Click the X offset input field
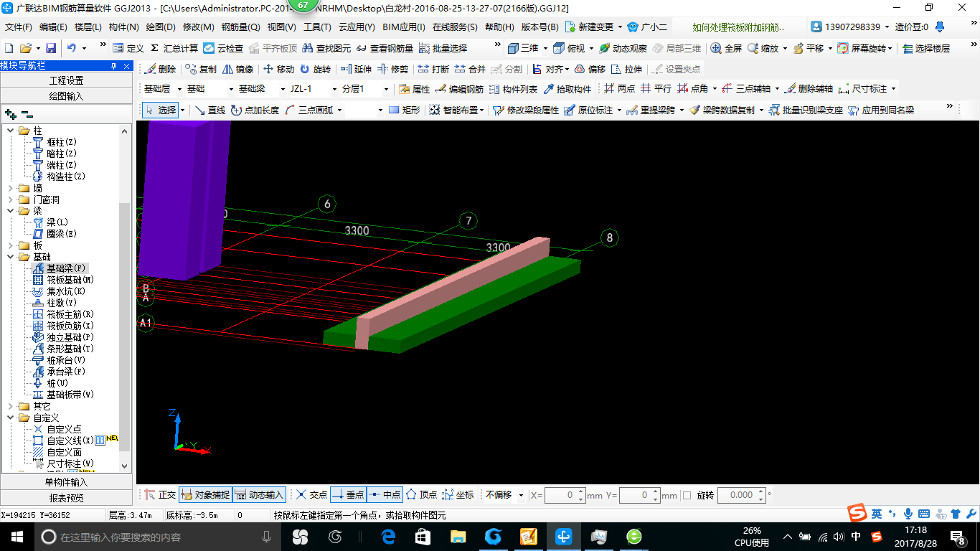Viewport: 980px width, 551px height. click(x=565, y=495)
